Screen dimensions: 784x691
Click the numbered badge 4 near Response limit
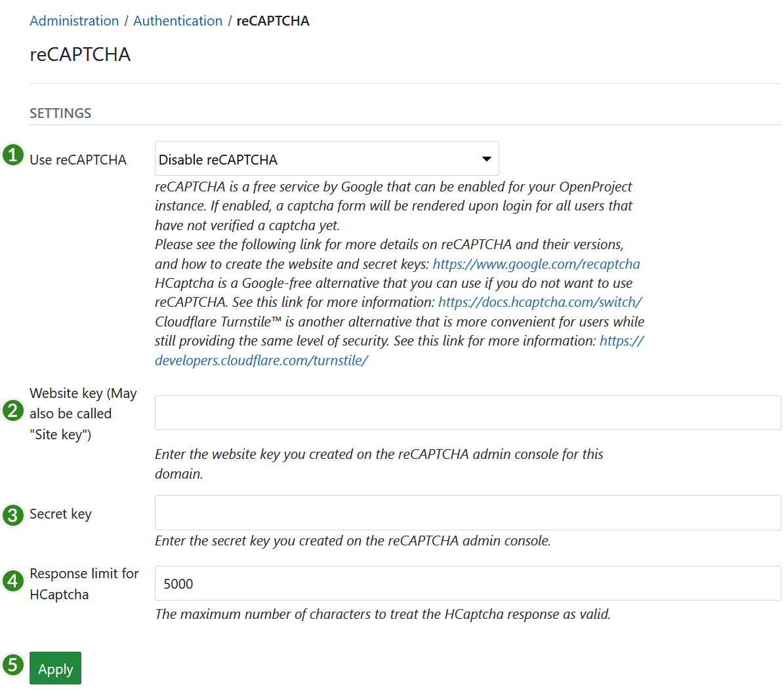[x=12, y=580]
